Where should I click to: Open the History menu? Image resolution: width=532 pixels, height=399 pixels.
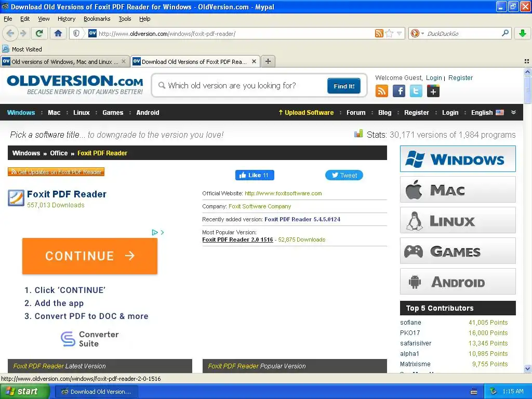tap(66, 19)
